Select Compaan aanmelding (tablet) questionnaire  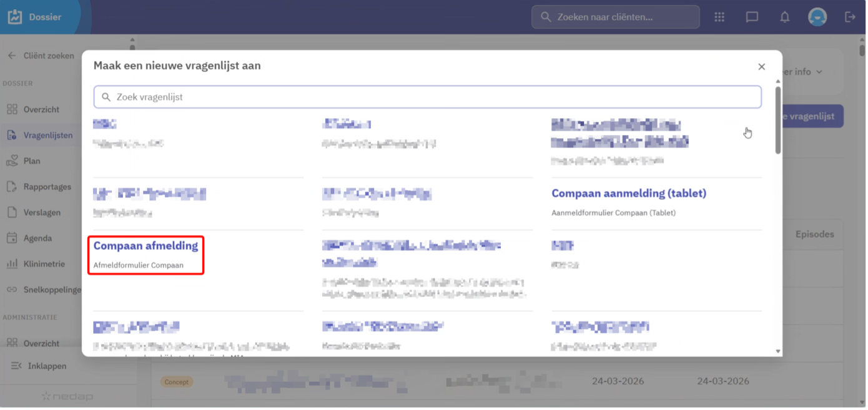(629, 194)
